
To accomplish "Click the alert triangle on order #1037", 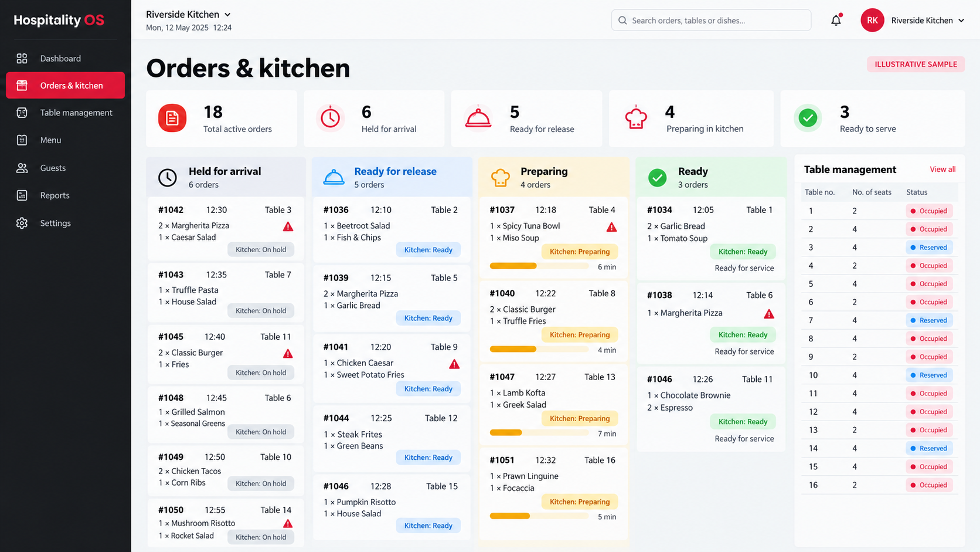I will click(x=611, y=227).
